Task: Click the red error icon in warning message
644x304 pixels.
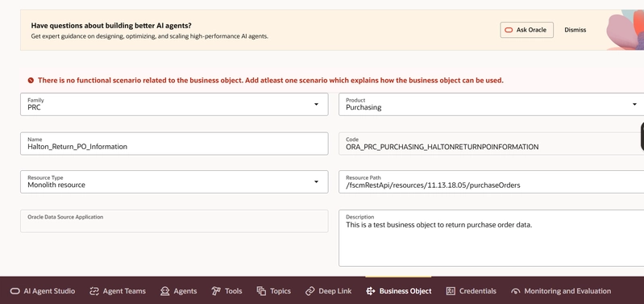Action: pyautogui.click(x=31, y=81)
